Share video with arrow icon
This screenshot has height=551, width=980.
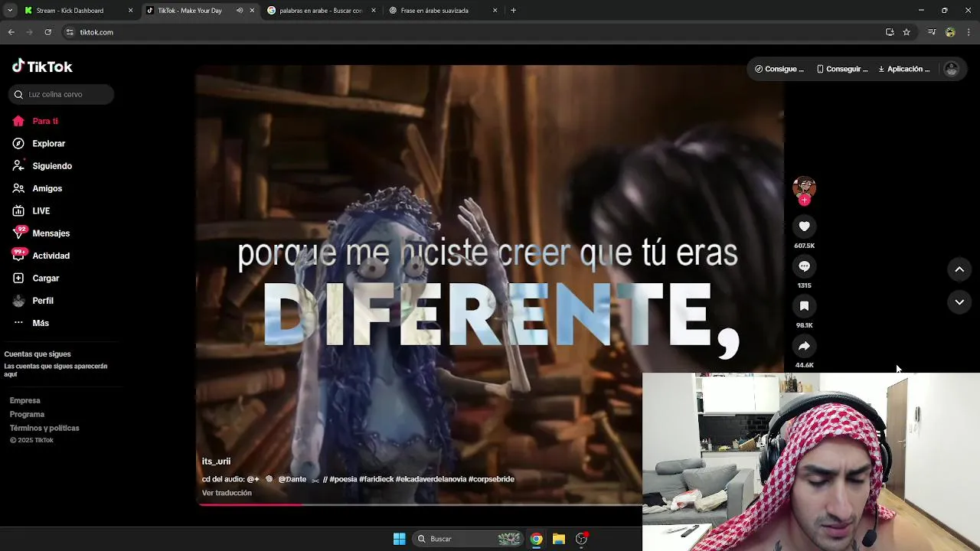(x=804, y=346)
